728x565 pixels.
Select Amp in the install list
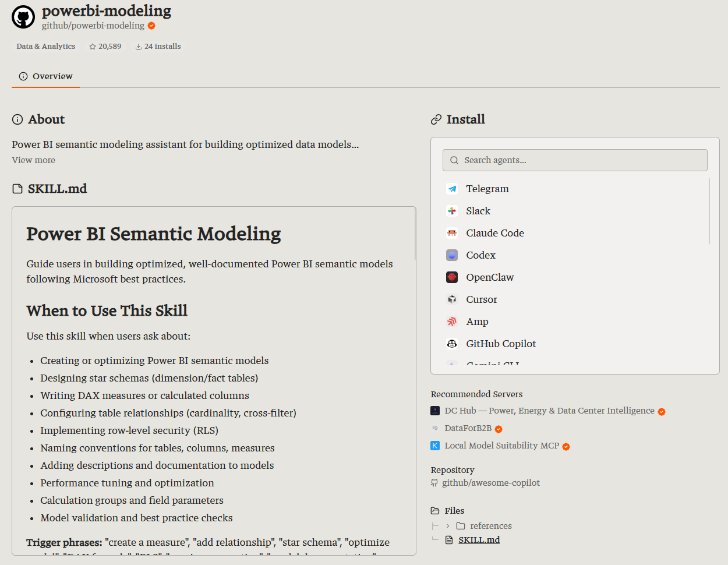(575, 322)
